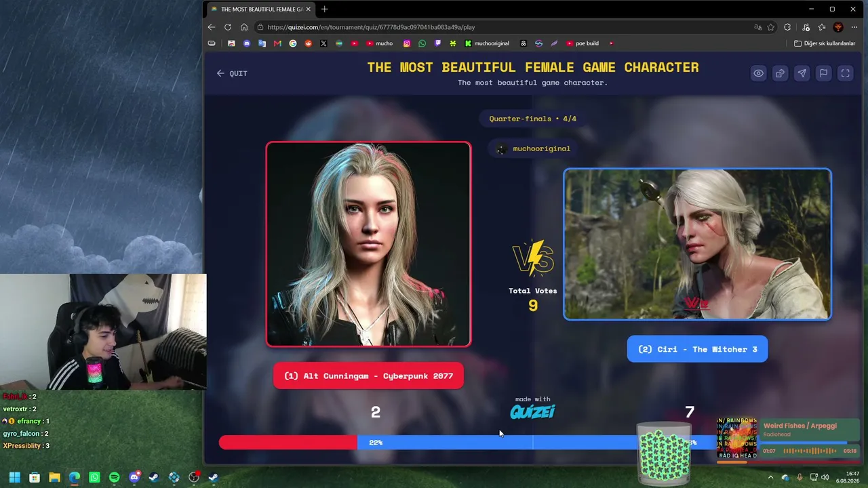Open the Gmail bookmark
Viewport: 868px width, 488px height.
277,43
